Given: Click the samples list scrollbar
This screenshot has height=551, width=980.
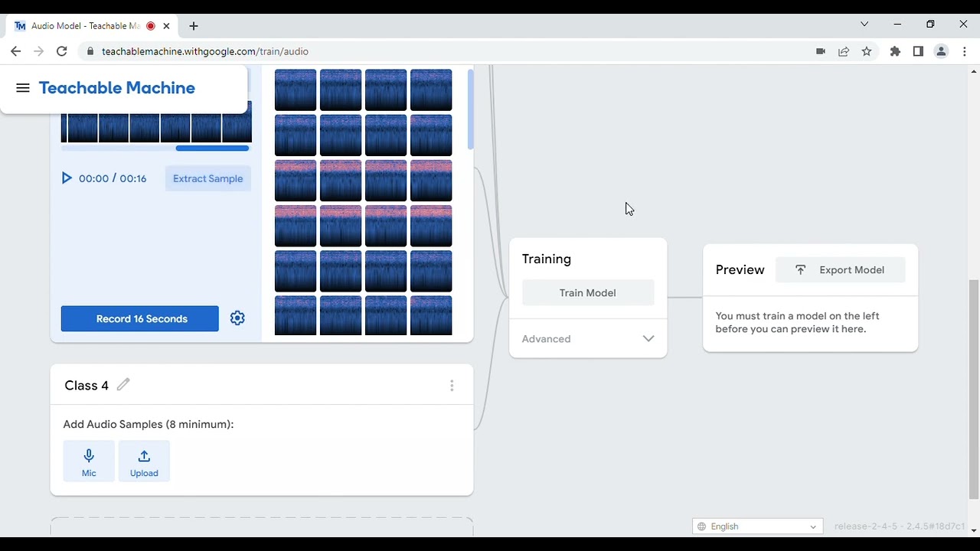Looking at the screenshot, I should (470, 109).
